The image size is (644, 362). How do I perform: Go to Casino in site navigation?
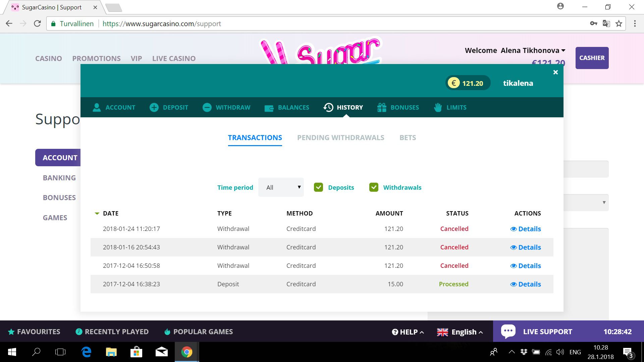(49, 58)
